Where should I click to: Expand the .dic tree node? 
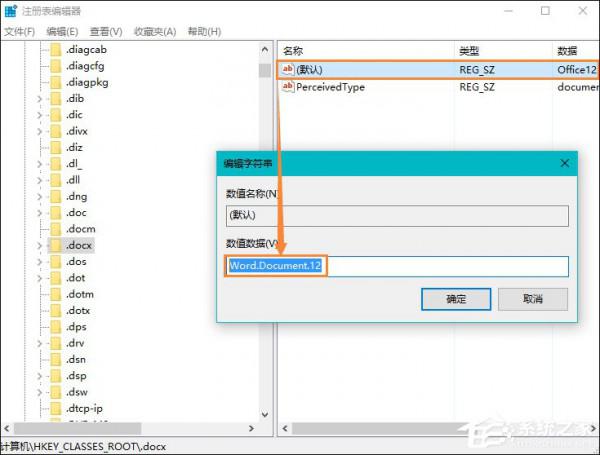pos(39,115)
